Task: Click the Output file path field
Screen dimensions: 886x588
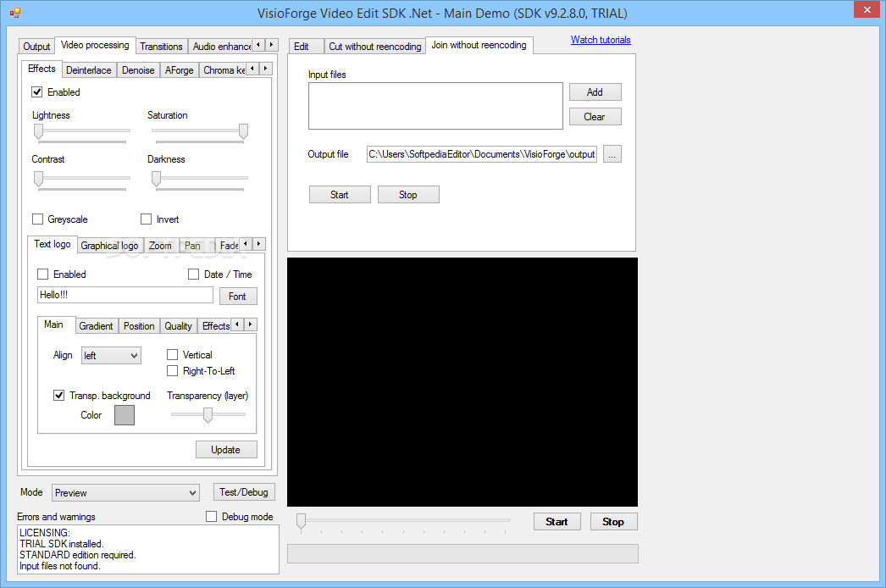Action: 481,154
